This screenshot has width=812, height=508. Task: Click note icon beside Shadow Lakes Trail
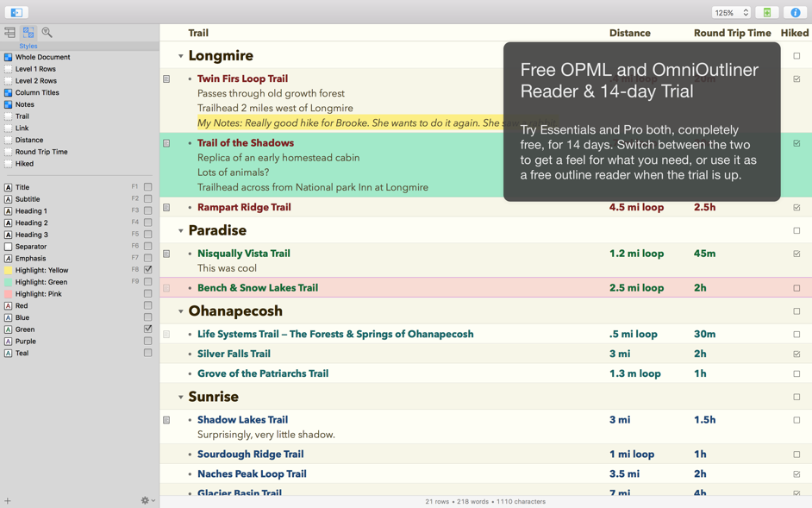(x=166, y=420)
